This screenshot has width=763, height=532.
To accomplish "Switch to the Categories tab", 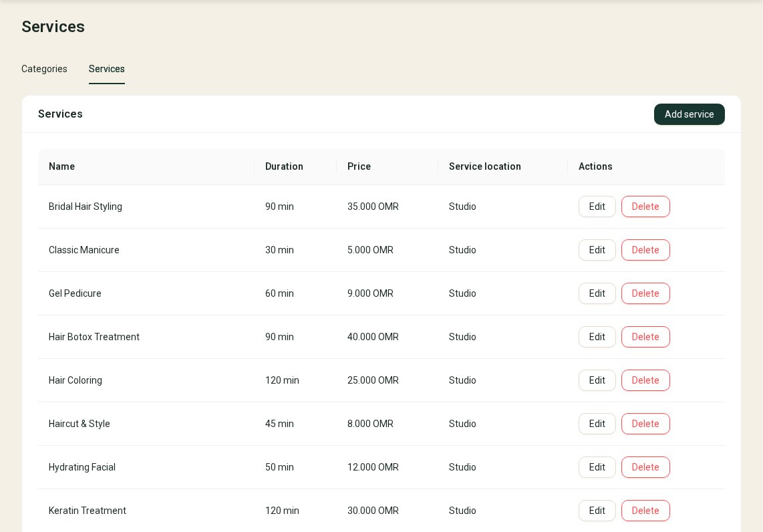I will [x=44, y=69].
